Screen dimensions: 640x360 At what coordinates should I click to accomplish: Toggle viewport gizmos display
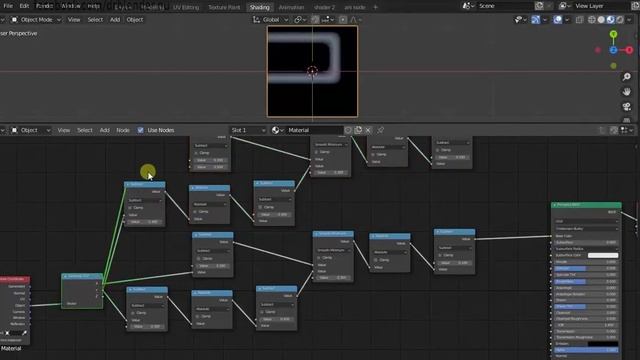pos(536,20)
